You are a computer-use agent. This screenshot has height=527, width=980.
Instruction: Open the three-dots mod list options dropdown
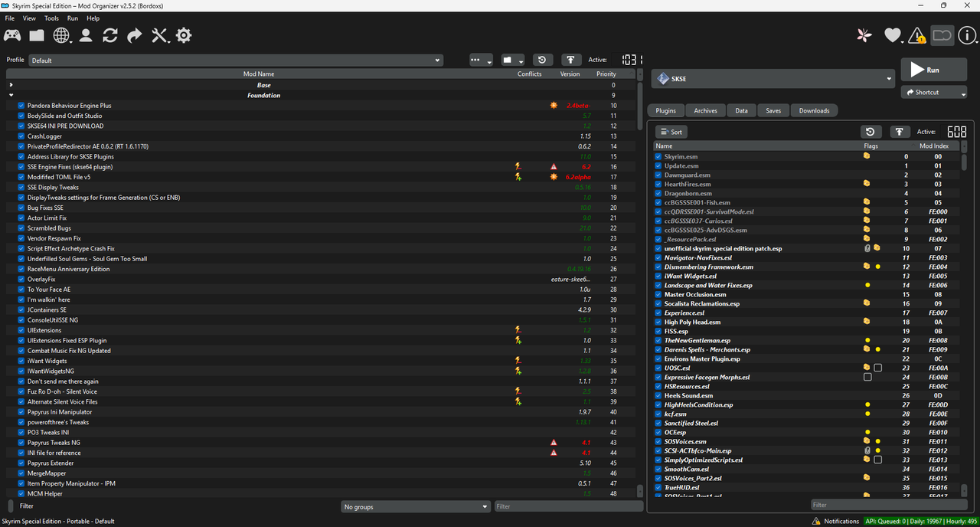coord(481,60)
